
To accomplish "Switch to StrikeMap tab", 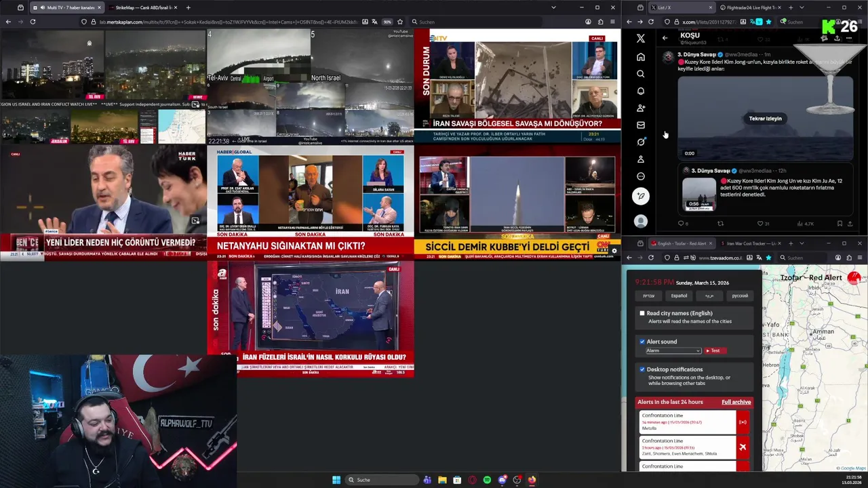I will pyautogui.click(x=143, y=7).
